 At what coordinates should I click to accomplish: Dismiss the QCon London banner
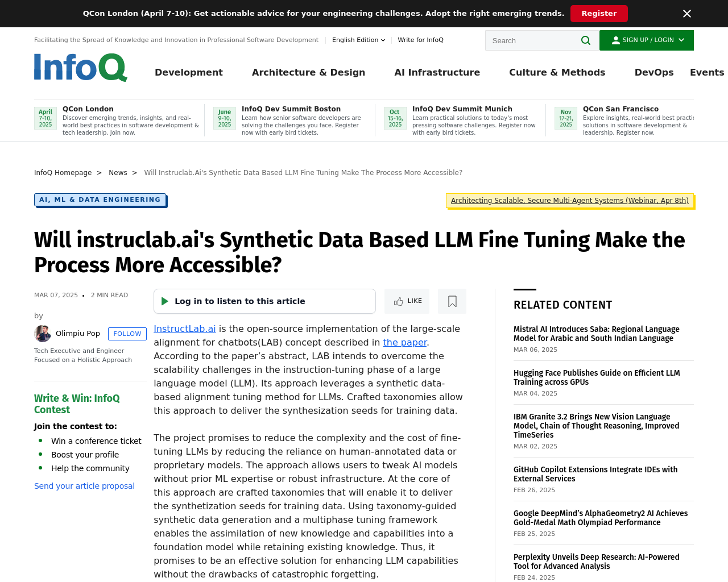(687, 14)
